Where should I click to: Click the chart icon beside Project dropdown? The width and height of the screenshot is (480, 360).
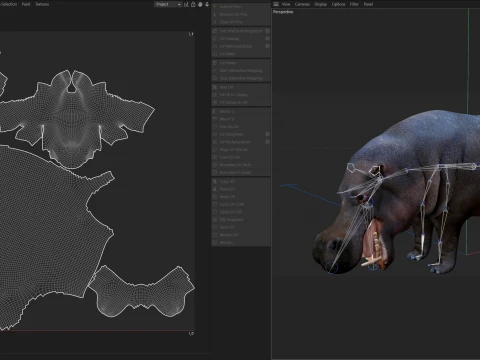click(x=186, y=4)
